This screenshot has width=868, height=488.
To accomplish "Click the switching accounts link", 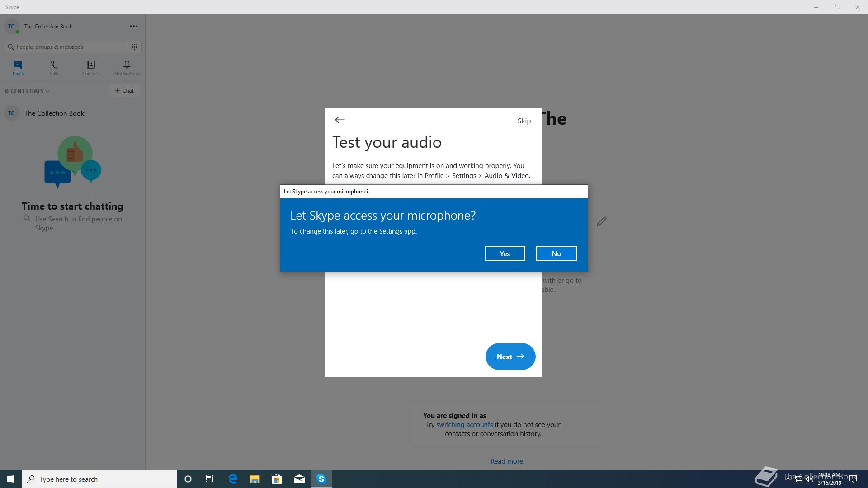I will (464, 425).
